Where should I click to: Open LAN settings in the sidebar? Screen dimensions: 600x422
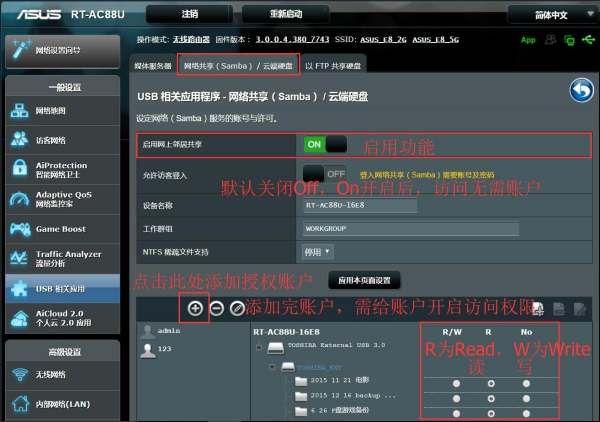[63, 404]
